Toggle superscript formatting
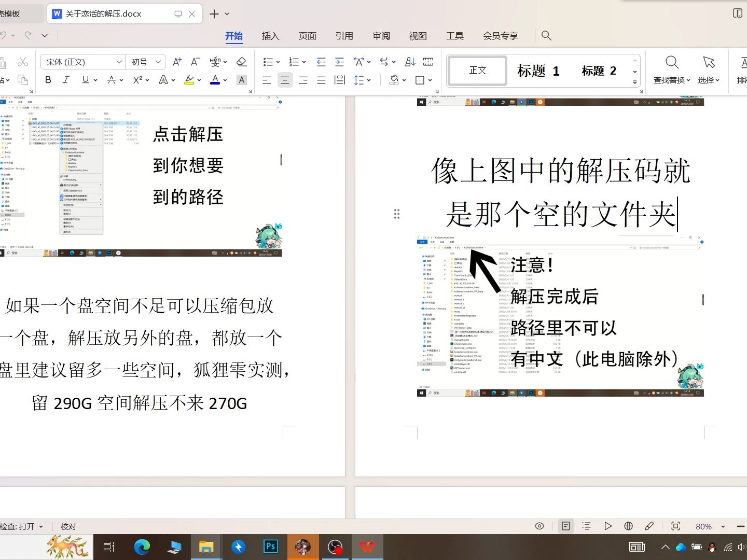The height and width of the screenshot is (560, 747). point(137,80)
